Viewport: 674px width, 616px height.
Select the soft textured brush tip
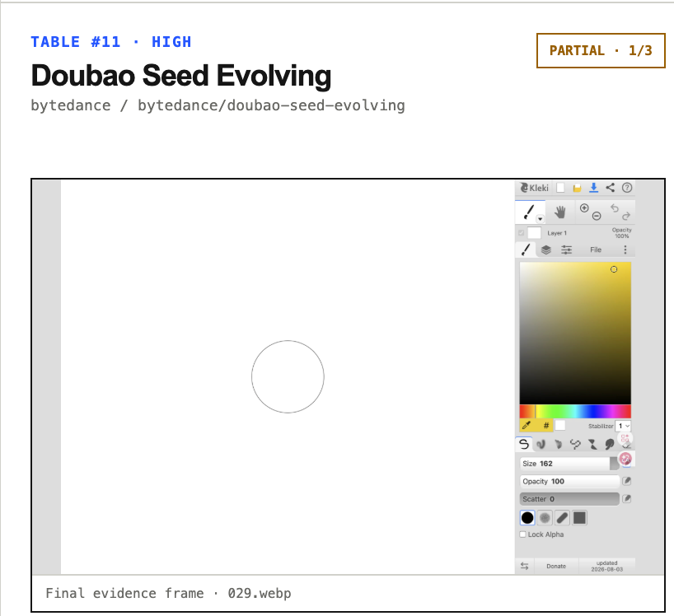click(x=545, y=518)
